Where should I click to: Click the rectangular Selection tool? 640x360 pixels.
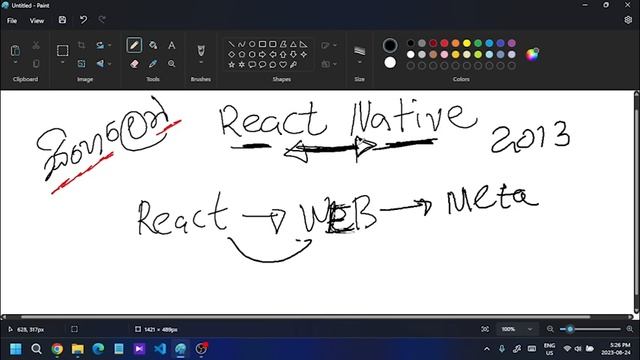coord(62,51)
